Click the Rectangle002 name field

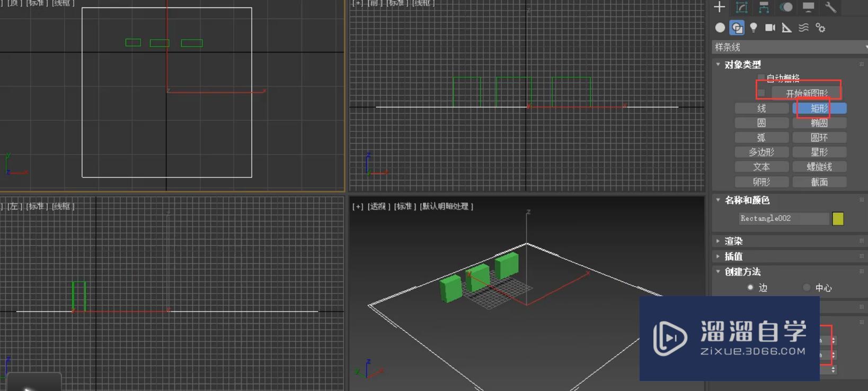coord(784,218)
